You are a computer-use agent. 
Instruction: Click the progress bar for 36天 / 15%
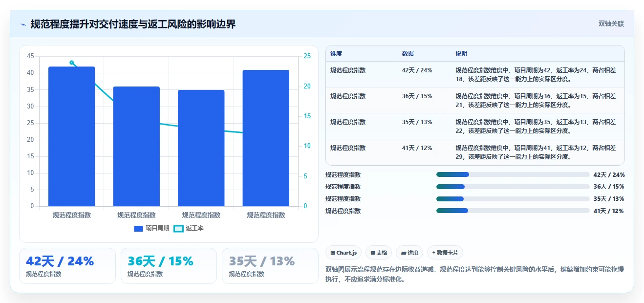coord(513,186)
